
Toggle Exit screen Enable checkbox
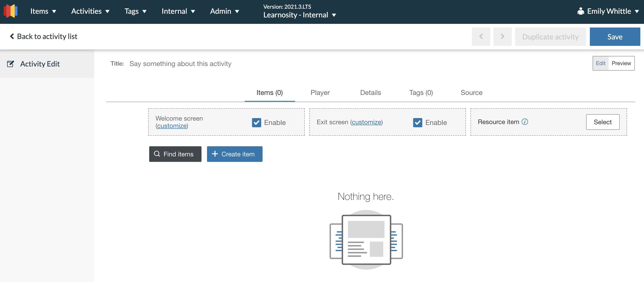click(x=417, y=123)
